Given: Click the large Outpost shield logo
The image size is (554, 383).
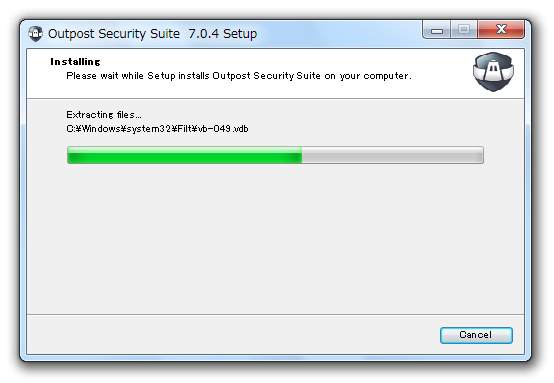Looking at the screenshot, I should click(x=493, y=72).
